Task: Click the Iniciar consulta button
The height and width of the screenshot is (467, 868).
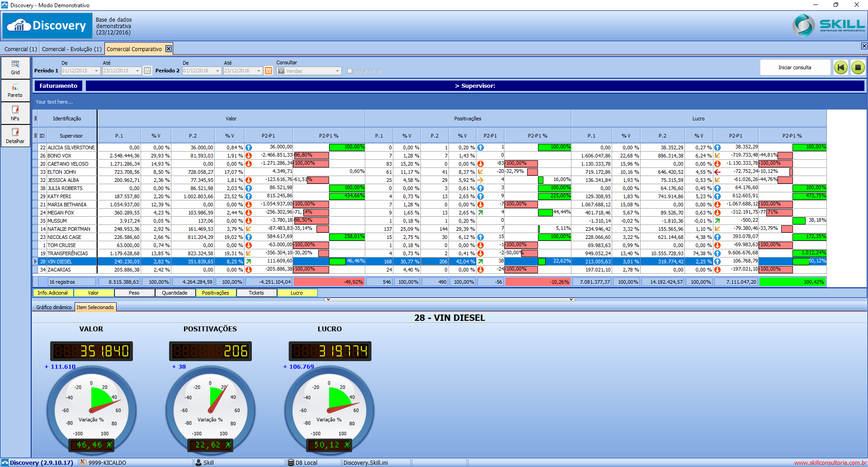Action: 795,67
